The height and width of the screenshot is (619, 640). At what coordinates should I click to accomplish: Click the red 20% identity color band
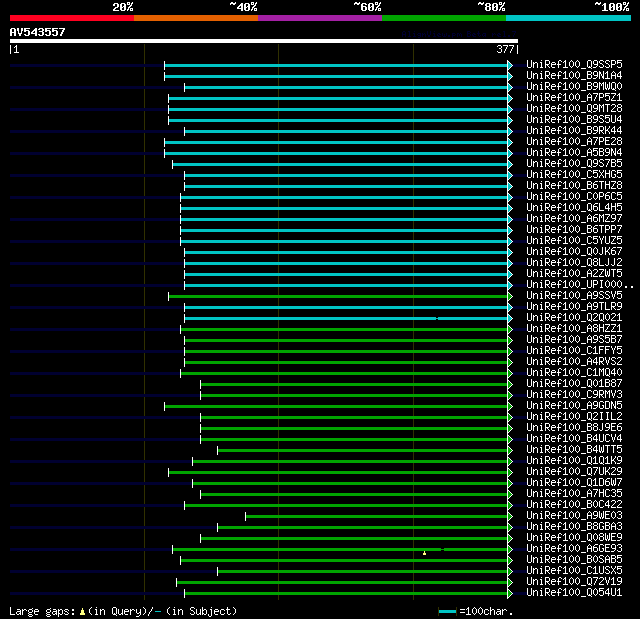(72, 18)
